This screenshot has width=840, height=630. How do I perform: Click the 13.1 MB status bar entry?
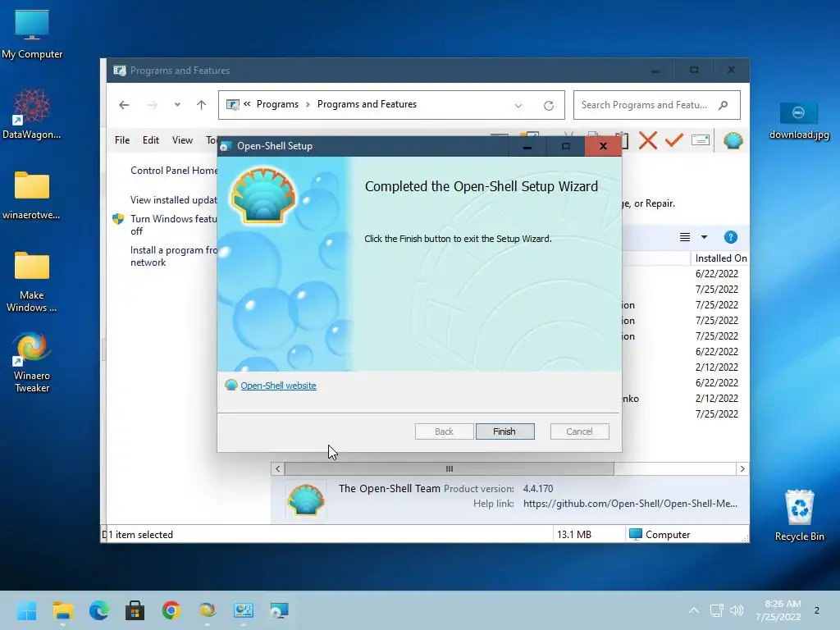573,535
